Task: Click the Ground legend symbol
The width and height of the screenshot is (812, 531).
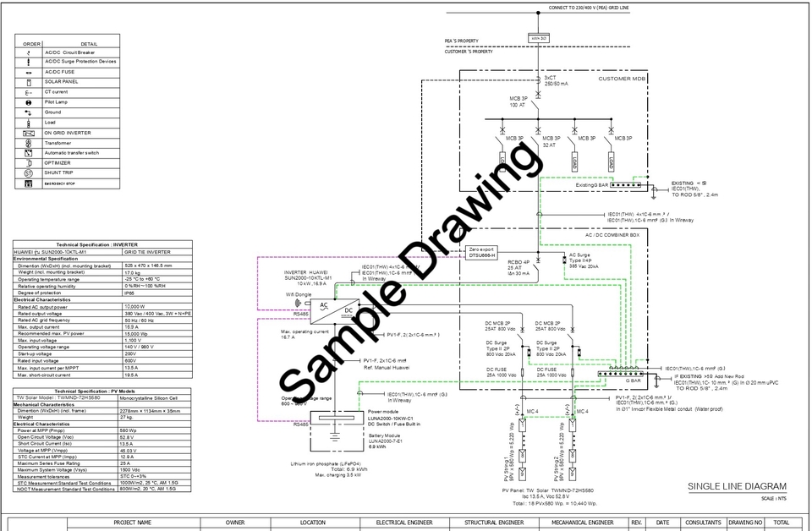Action: (x=29, y=112)
